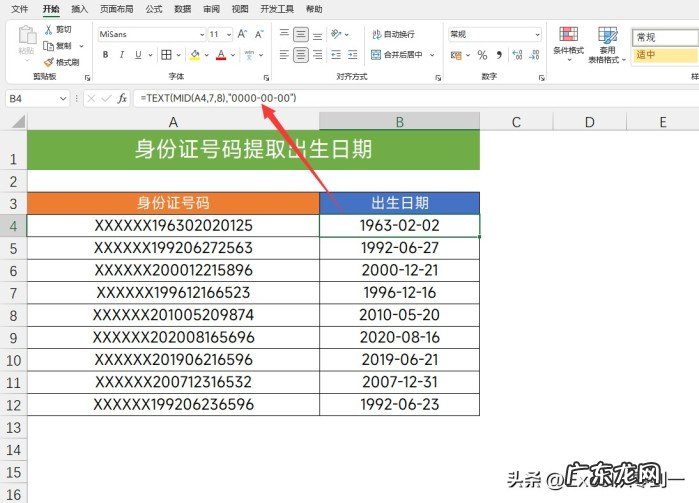Select cell with 2010-05-20
The width and height of the screenshot is (699, 503).
click(399, 315)
